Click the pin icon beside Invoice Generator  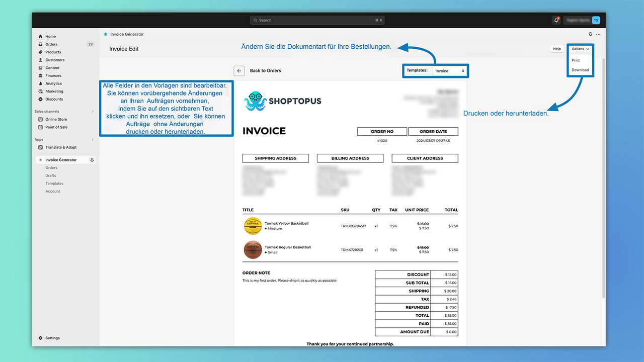[92, 160]
